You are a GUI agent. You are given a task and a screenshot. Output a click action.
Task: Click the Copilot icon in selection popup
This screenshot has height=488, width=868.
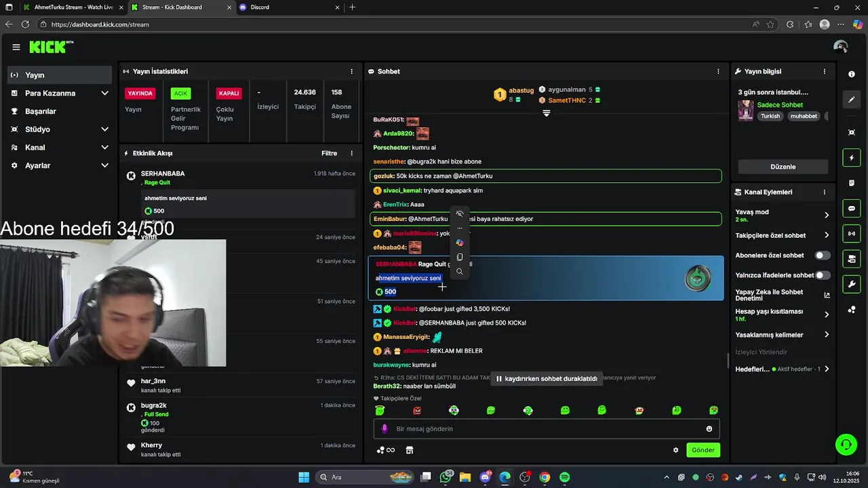pyautogui.click(x=460, y=243)
